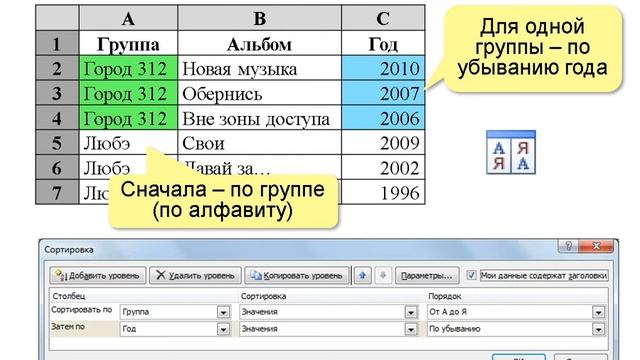Select column header A
Image resolution: width=640 pixels, height=360 pixels.
click(128, 18)
